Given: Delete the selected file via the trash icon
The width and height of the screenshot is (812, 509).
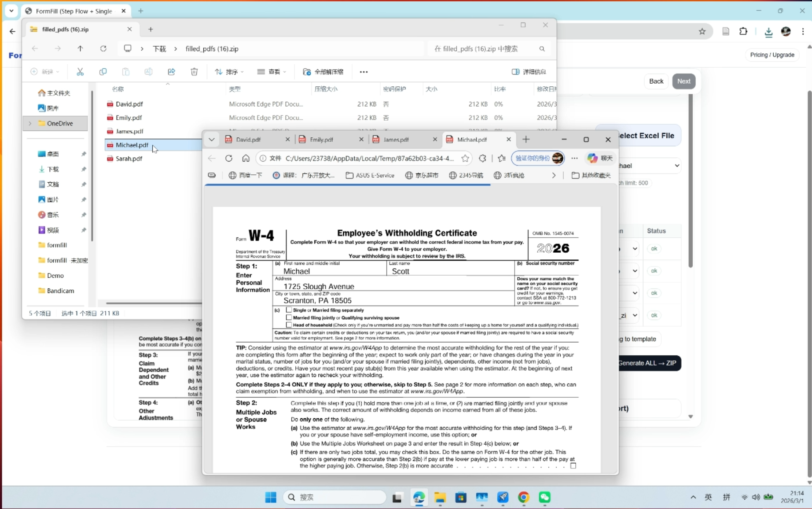Looking at the screenshot, I should coord(194,71).
